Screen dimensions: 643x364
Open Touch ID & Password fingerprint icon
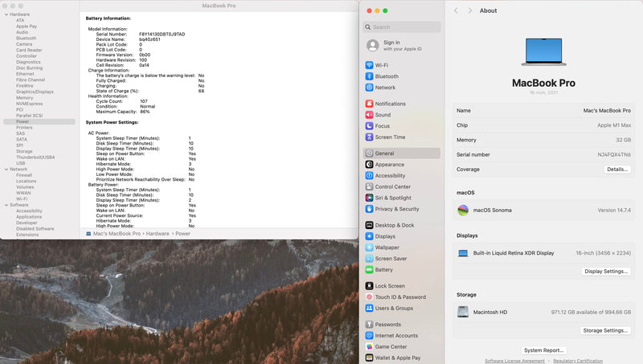click(x=369, y=297)
